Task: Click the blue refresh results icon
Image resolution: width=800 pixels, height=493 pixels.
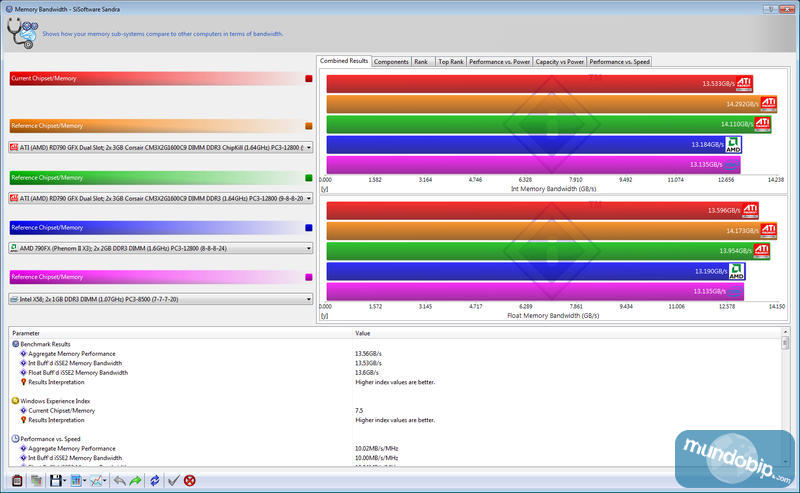Action: coord(155,480)
